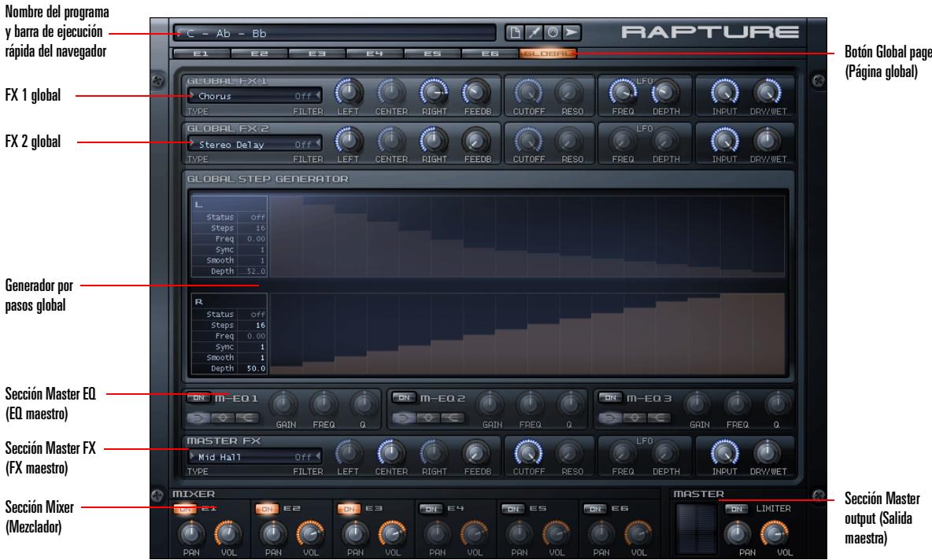The width and height of the screenshot is (932, 560).
Task: Select the low-shelf shape icon for M-EQ 2
Action: click(x=404, y=418)
